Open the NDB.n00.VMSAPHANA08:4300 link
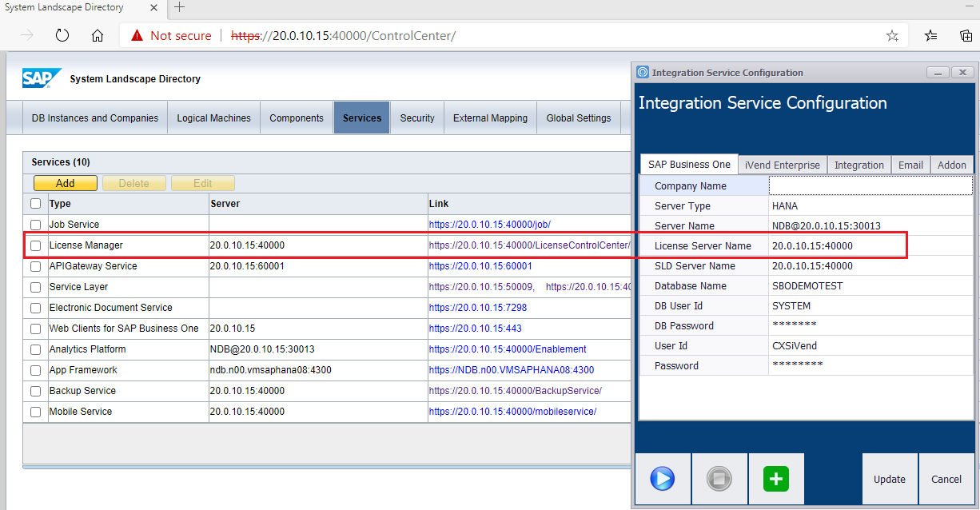The height and width of the screenshot is (510, 980). 512,370
